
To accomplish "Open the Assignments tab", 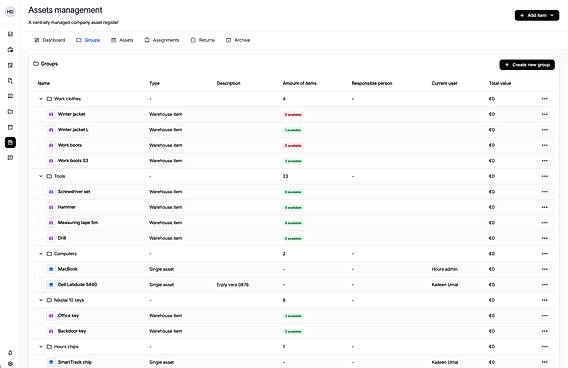I will coord(162,40).
